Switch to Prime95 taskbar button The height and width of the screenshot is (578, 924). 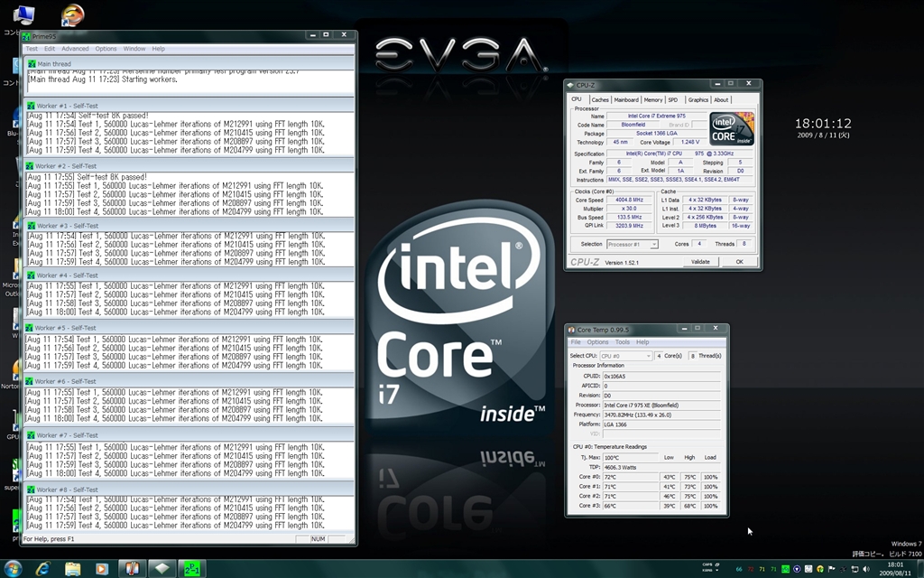pos(192,569)
